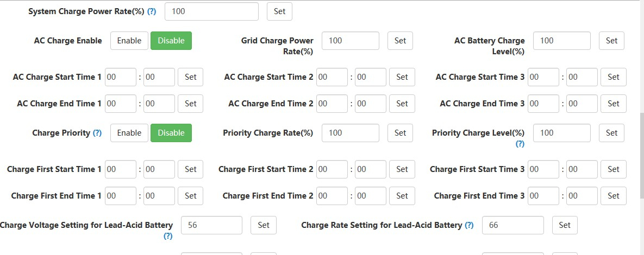Viewport: 644px width, 255px height.
Task: Open help icon under Priority Charge Level
Action: tap(520, 144)
